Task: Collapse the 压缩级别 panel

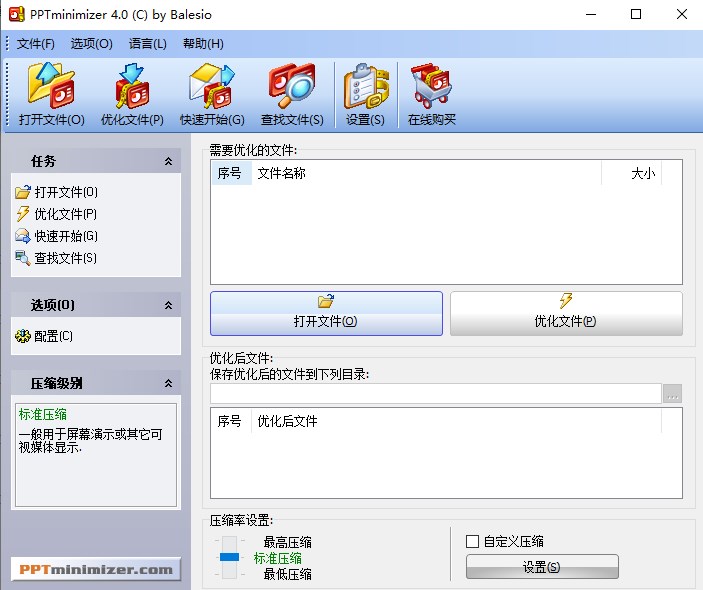Action: (168, 383)
